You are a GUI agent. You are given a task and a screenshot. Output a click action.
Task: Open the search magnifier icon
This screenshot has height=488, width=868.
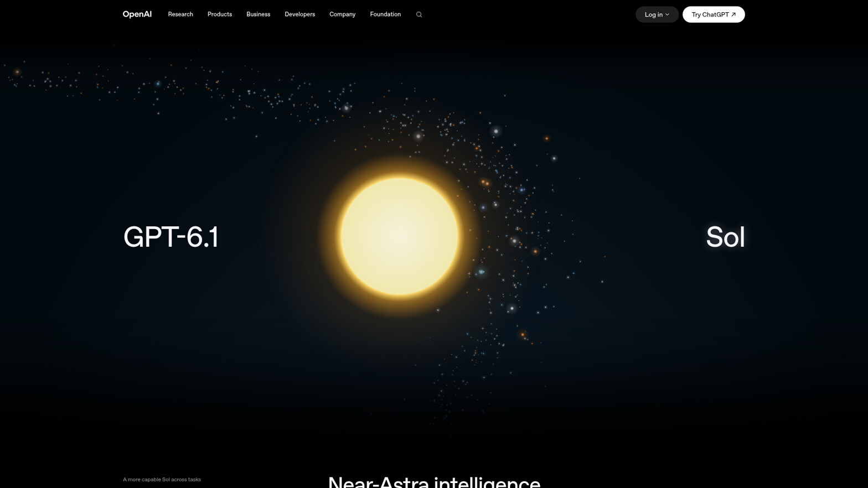coord(419,15)
